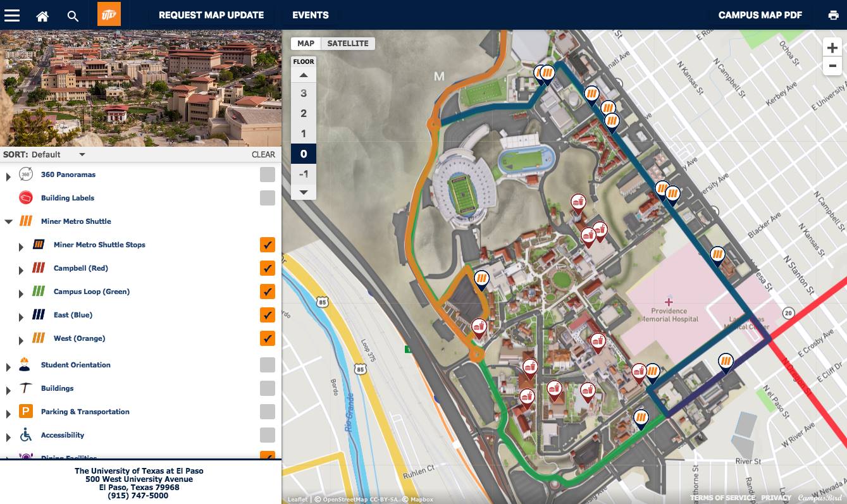
Task: Click the Building Labels category icon
Action: coord(26,198)
